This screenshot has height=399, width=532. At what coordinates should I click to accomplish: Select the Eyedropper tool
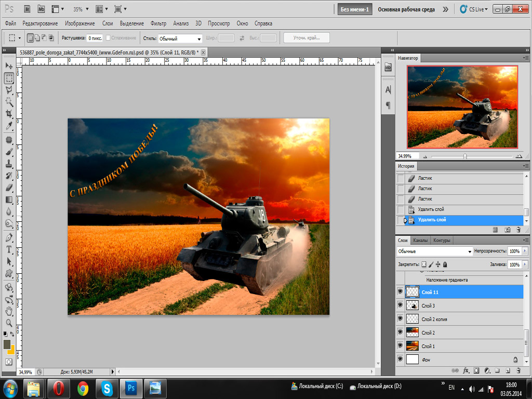[9, 126]
